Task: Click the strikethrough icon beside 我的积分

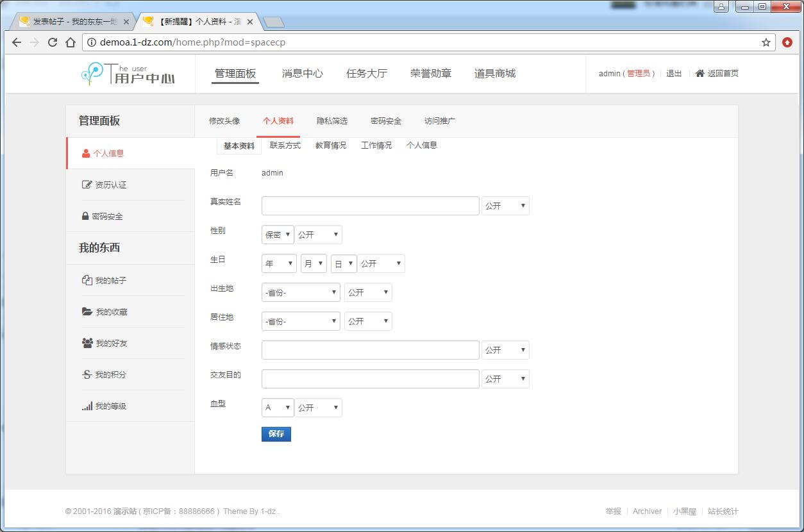Action: click(x=87, y=374)
